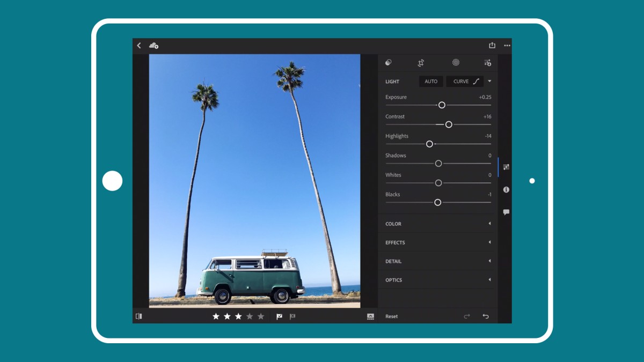Set rating to four stars
The width and height of the screenshot is (644, 362).
click(250, 316)
